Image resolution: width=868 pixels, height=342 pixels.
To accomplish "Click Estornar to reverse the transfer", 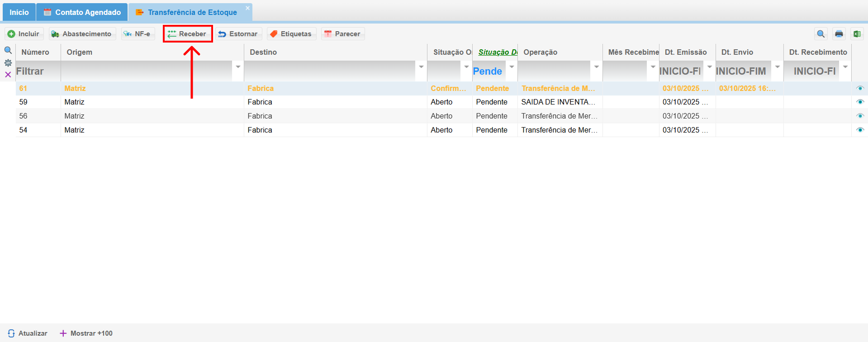I will click(x=238, y=34).
